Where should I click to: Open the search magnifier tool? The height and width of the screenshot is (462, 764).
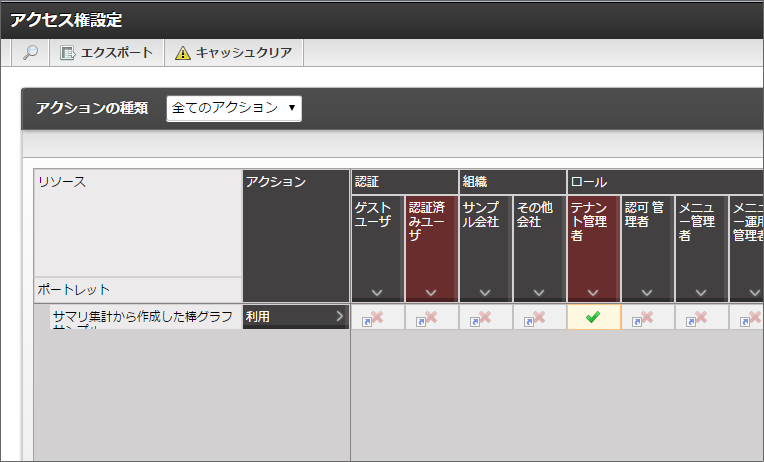coord(30,53)
